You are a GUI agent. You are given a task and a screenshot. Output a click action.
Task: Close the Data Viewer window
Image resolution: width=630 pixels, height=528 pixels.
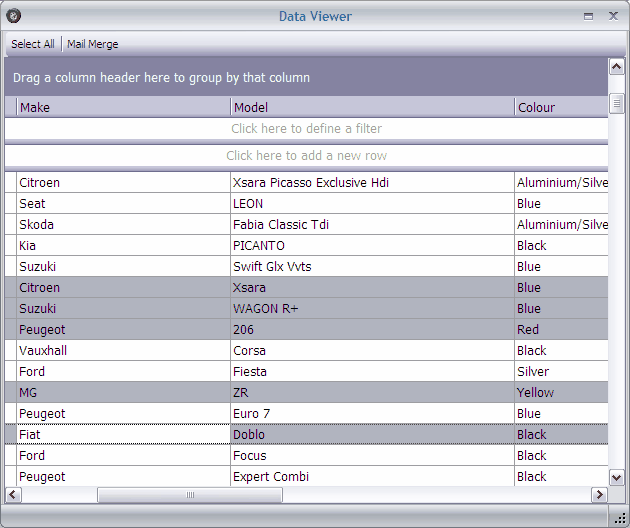point(613,16)
